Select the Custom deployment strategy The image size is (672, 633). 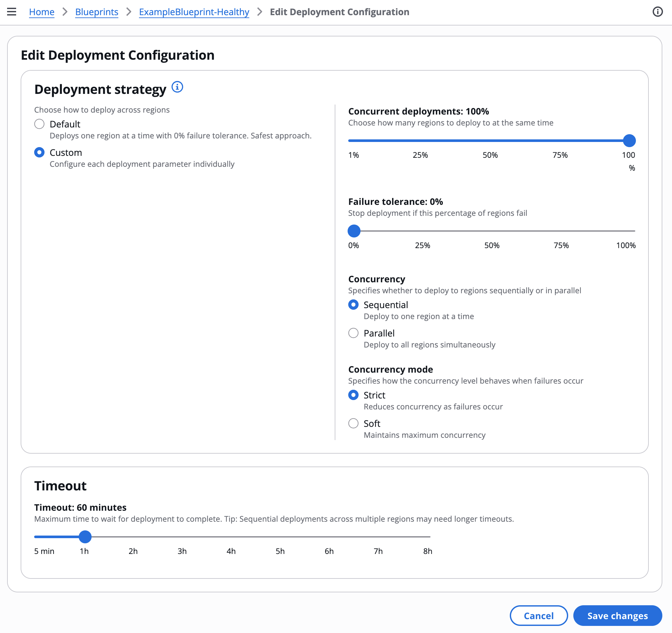pos(39,153)
